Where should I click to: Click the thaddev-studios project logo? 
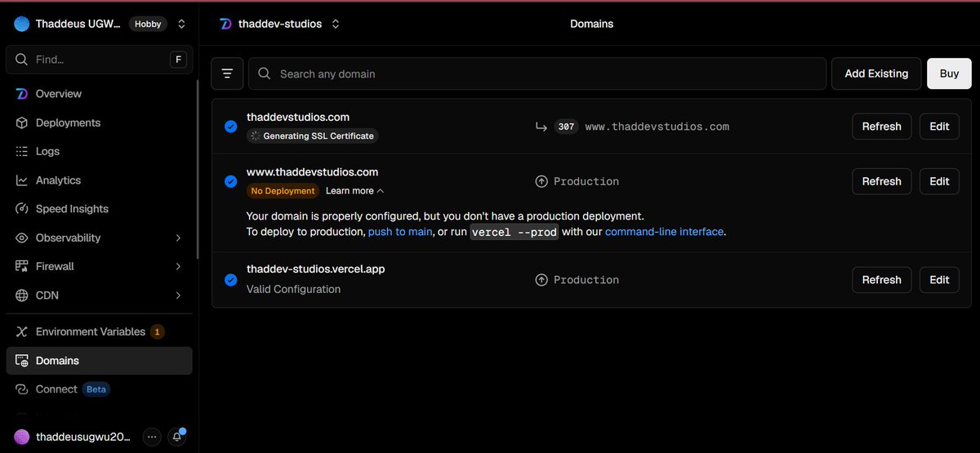(x=226, y=24)
